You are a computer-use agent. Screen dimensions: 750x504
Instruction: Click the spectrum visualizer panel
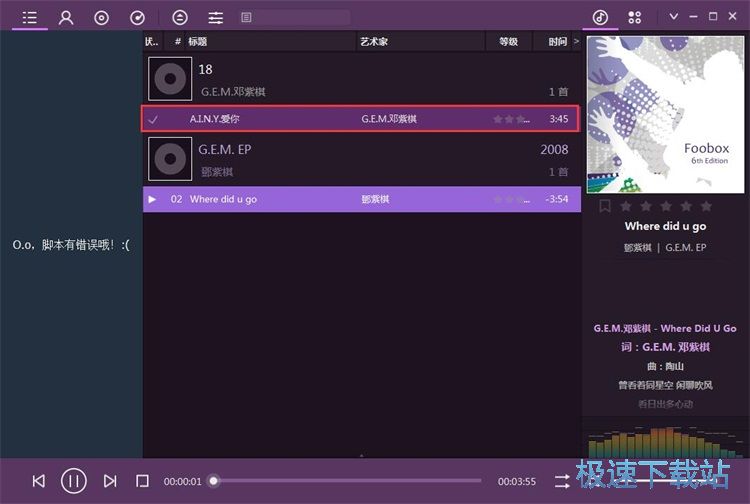click(665, 440)
